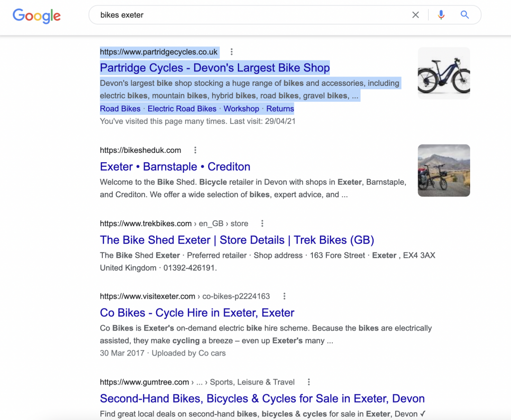The width and height of the screenshot is (511, 420).
Task: Open Partridge Cycles - Devon's Largest Bike Shop
Action: pos(215,68)
